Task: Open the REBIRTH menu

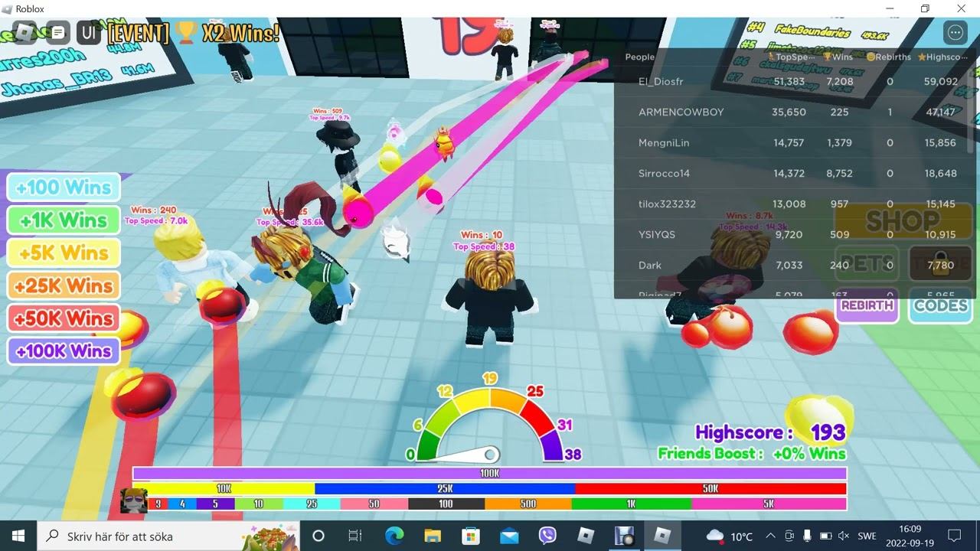Action: point(867,305)
